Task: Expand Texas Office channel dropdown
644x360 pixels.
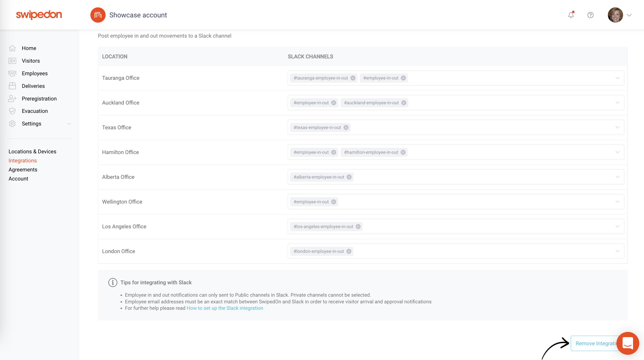Action: click(x=618, y=127)
